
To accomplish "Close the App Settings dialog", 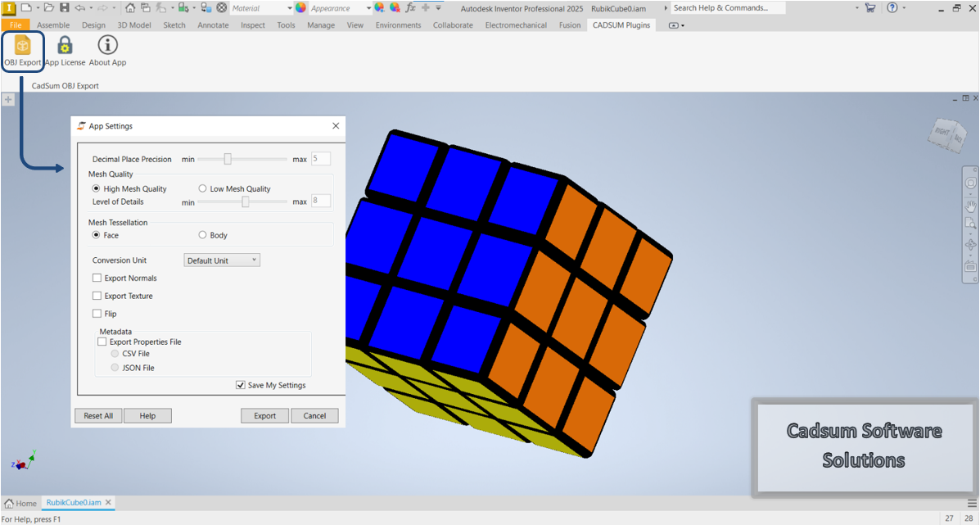I will click(336, 125).
